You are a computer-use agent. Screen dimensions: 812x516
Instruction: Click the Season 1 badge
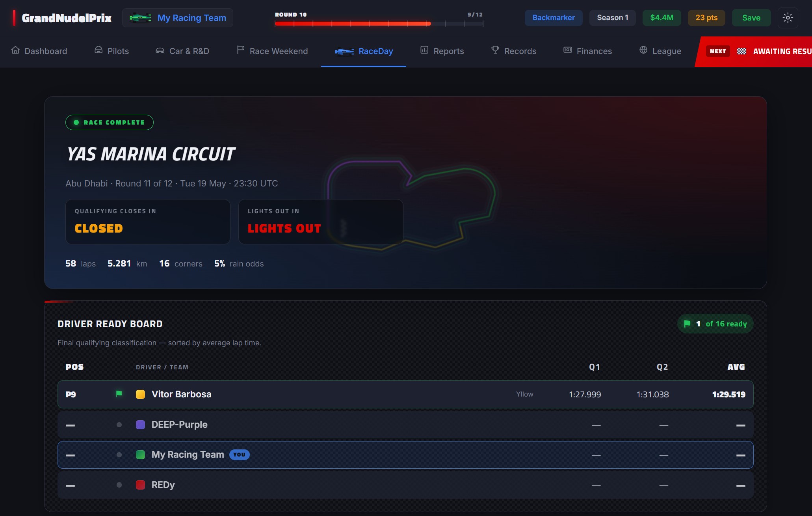pos(613,18)
